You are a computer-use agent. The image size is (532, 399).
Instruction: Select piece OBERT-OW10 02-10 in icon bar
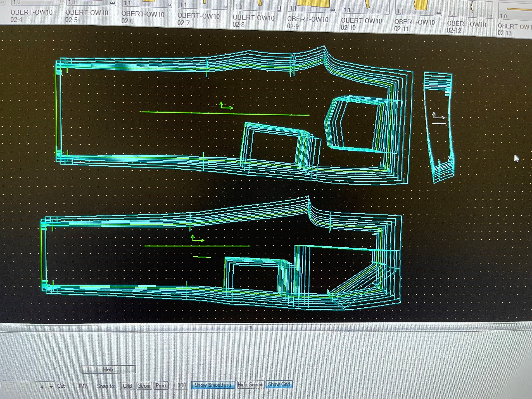361,24
